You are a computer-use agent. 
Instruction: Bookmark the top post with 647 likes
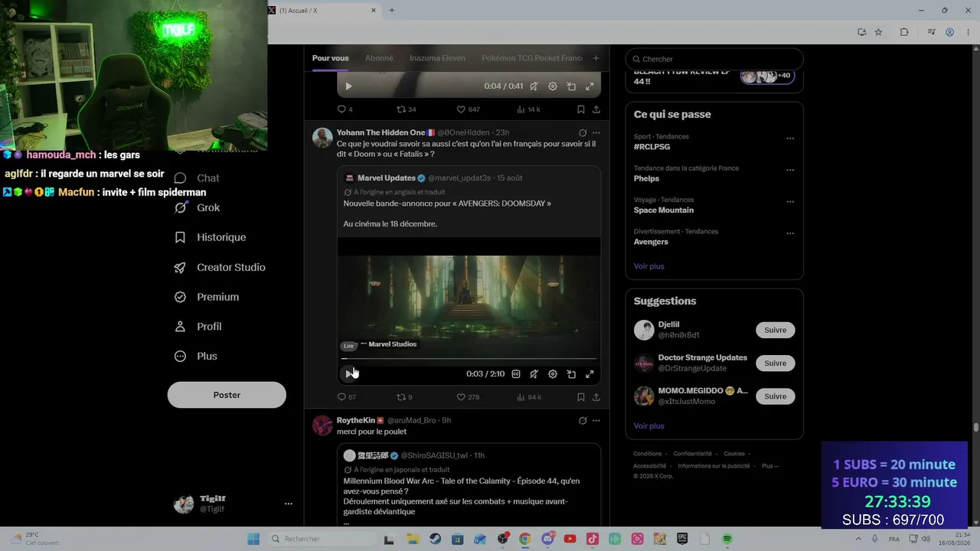581,109
